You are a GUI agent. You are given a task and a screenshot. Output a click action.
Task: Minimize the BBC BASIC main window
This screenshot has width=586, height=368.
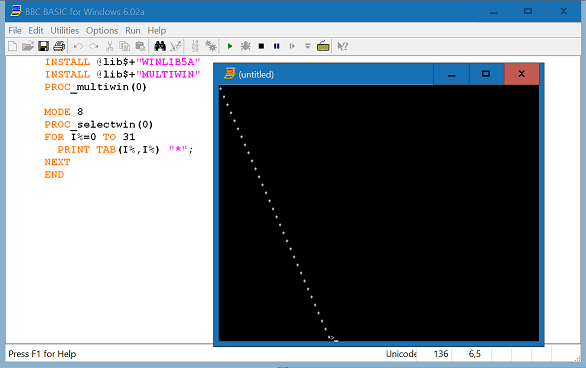click(494, 12)
